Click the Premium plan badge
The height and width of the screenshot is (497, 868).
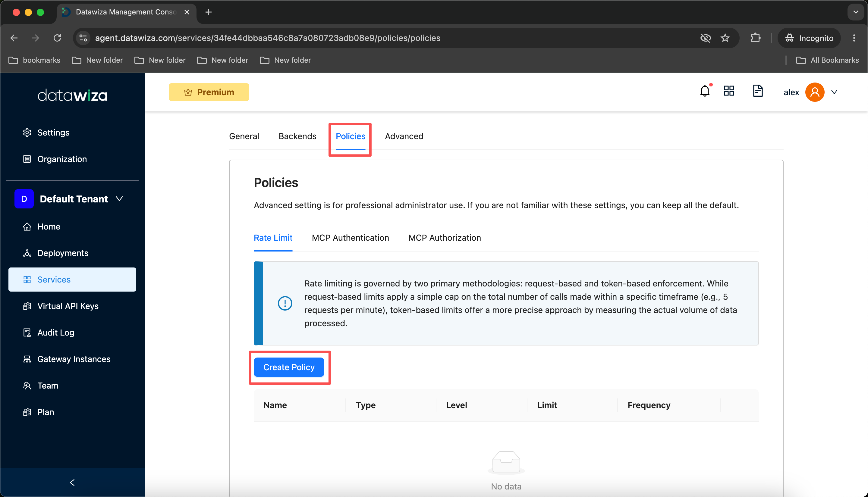tap(209, 92)
